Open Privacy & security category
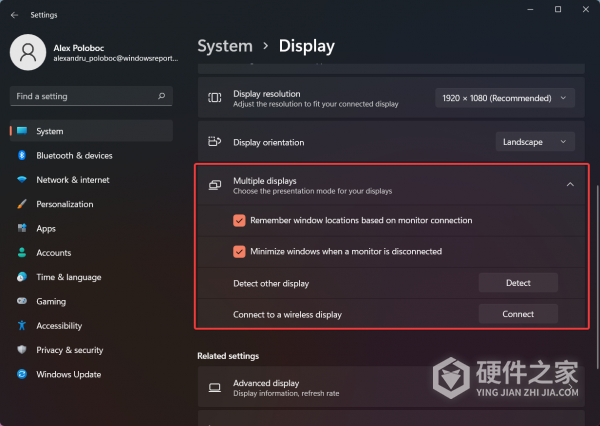 (91, 350)
